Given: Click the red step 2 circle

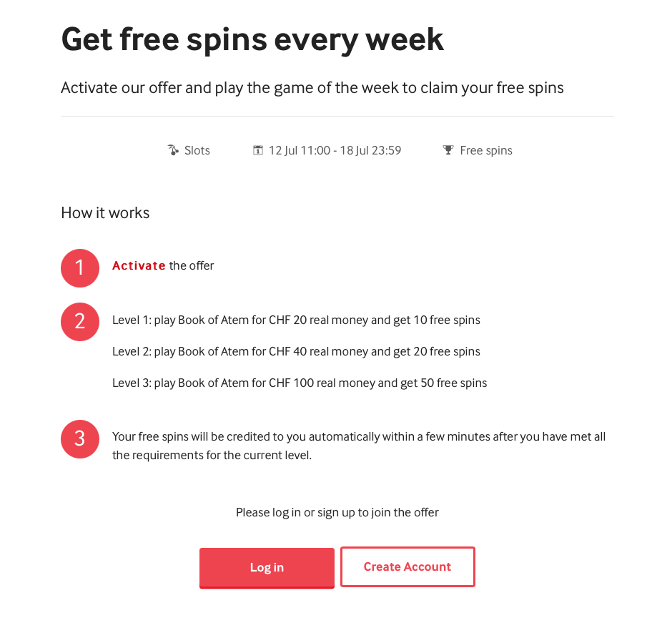Looking at the screenshot, I should 80,321.
